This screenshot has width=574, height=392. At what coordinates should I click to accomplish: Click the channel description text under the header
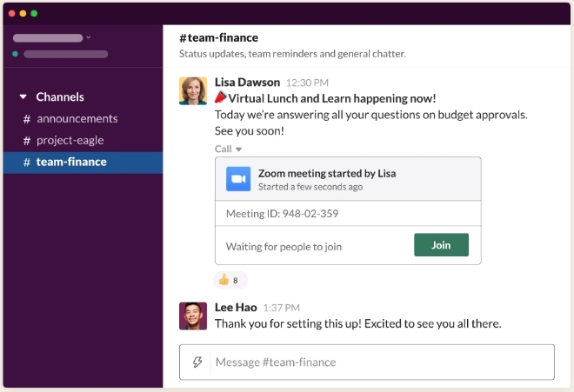click(x=292, y=54)
